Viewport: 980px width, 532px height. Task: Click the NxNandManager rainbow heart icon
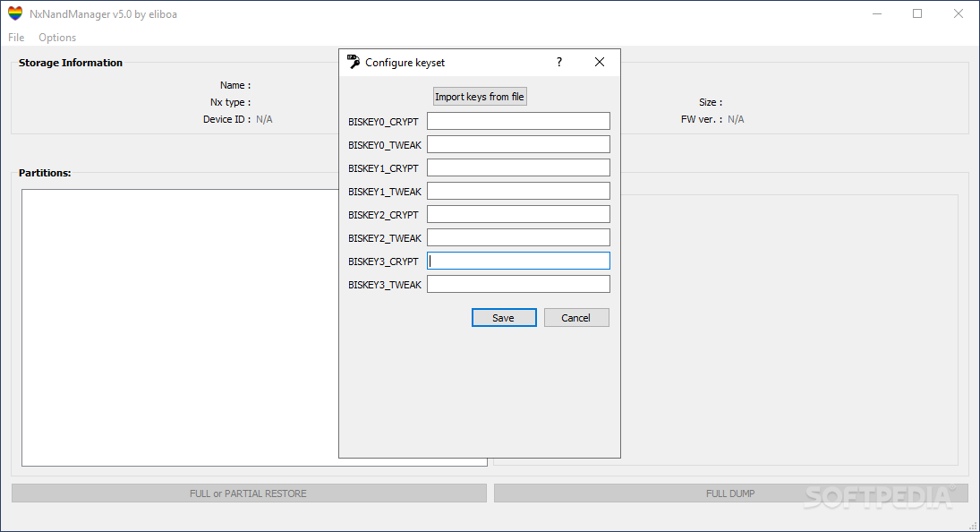(15, 13)
